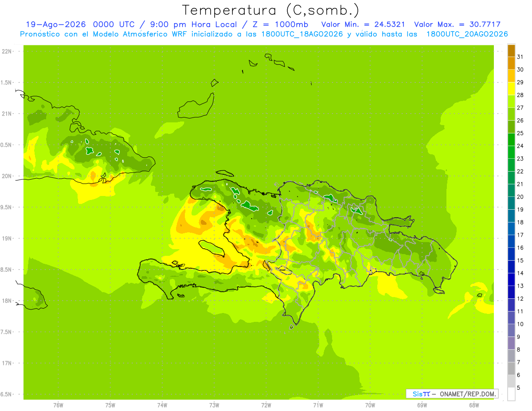Pick the legend band between 29 and 30
This screenshot has width=532, height=411.
[x=511, y=76]
